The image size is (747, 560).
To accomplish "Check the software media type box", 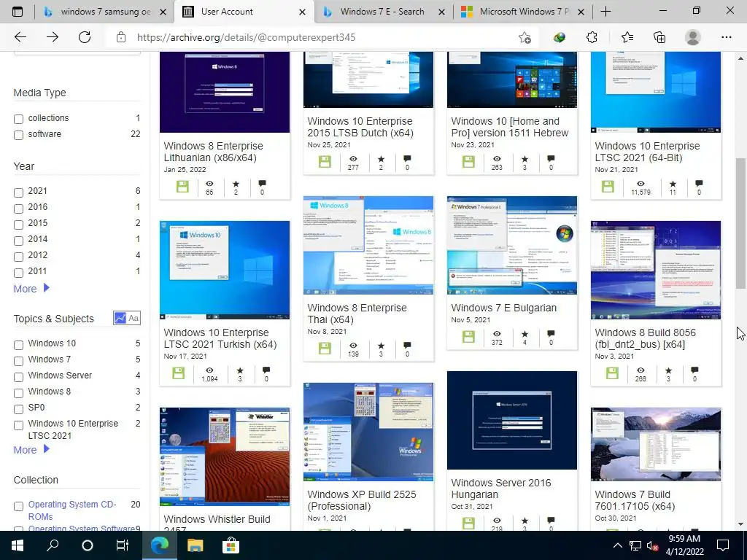I will point(18,135).
